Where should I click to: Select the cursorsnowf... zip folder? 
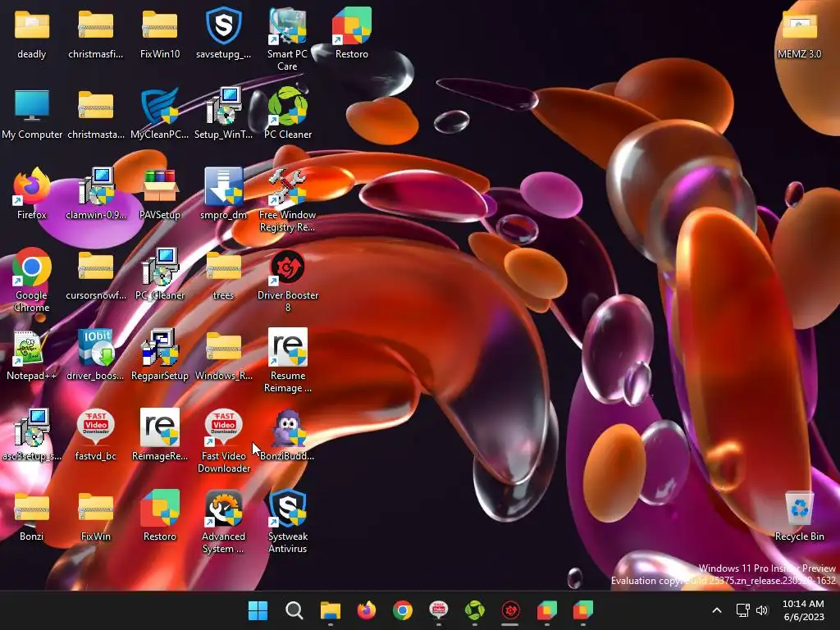tap(95, 267)
